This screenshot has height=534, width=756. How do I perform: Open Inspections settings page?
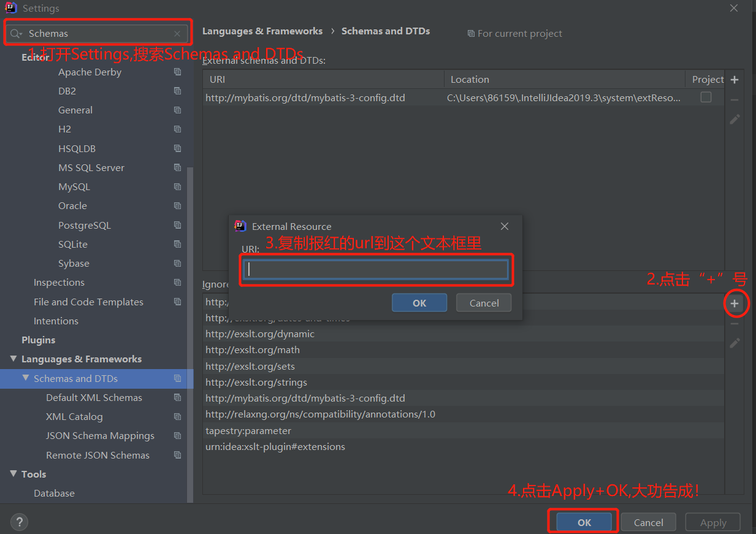pos(59,283)
